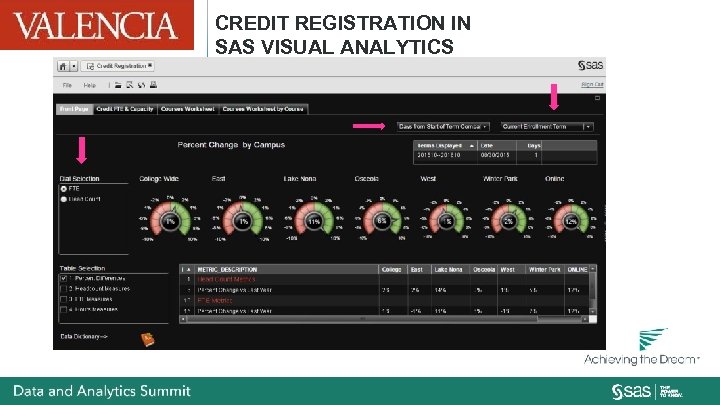The width and height of the screenshot is (720, 405).
Task: Click the College Wide gauge dial
Action: (x=170, y=219)
